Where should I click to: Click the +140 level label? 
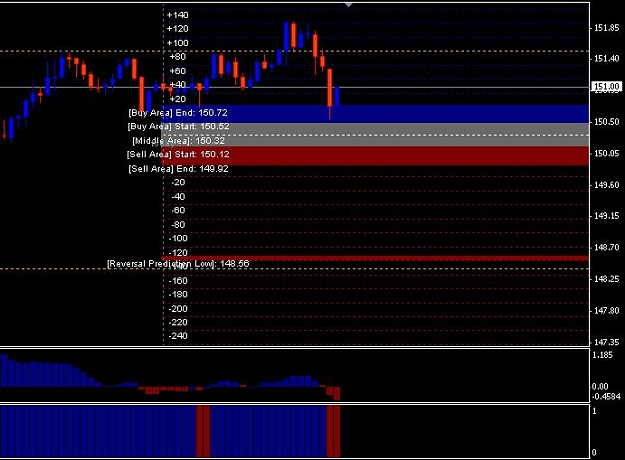[177, 15]
